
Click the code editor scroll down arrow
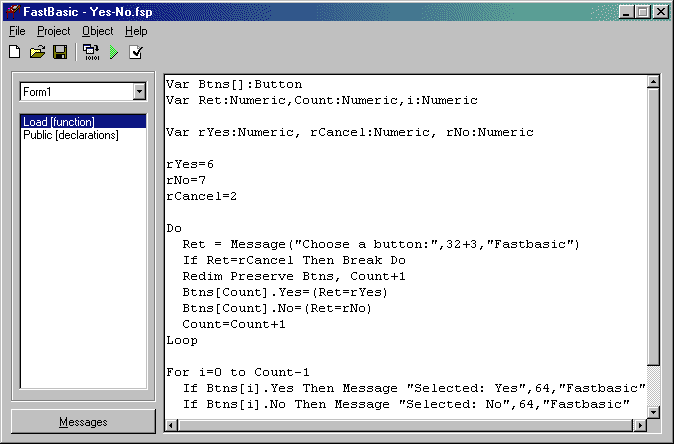tap(653, 411)
